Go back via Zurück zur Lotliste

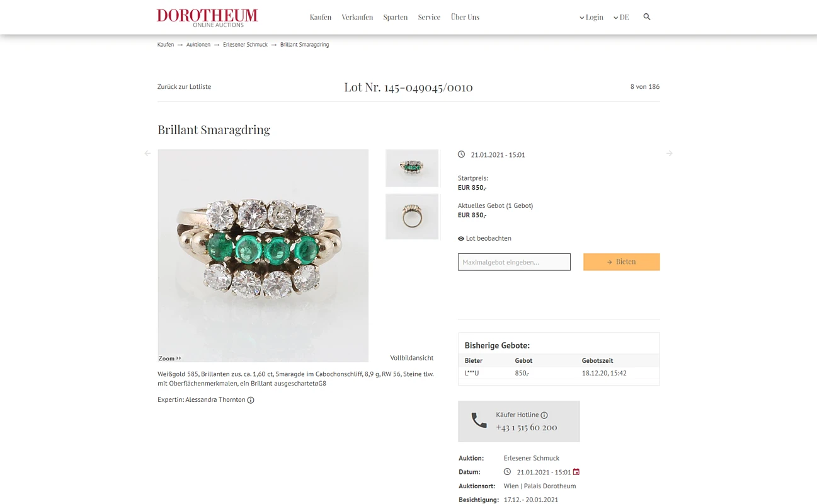coord(184,87)
